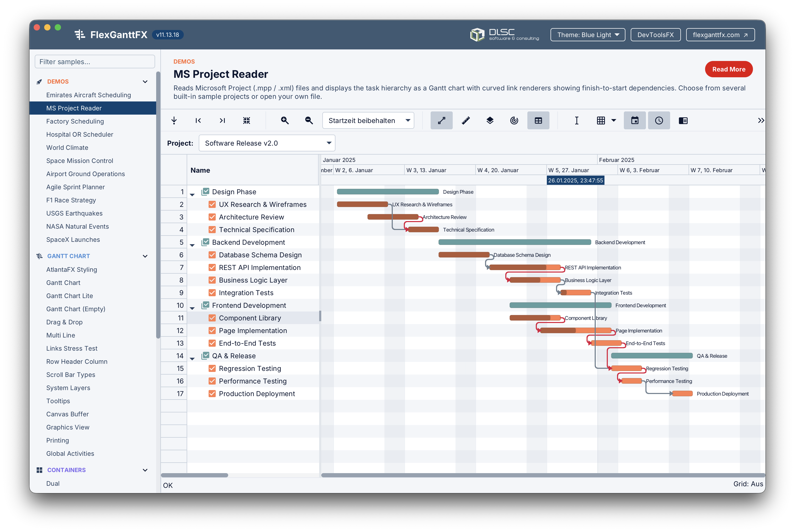Collapse the Backend Development task group
Image resolution: width=795 pixels, height=532 pixels.
point(192,245)
